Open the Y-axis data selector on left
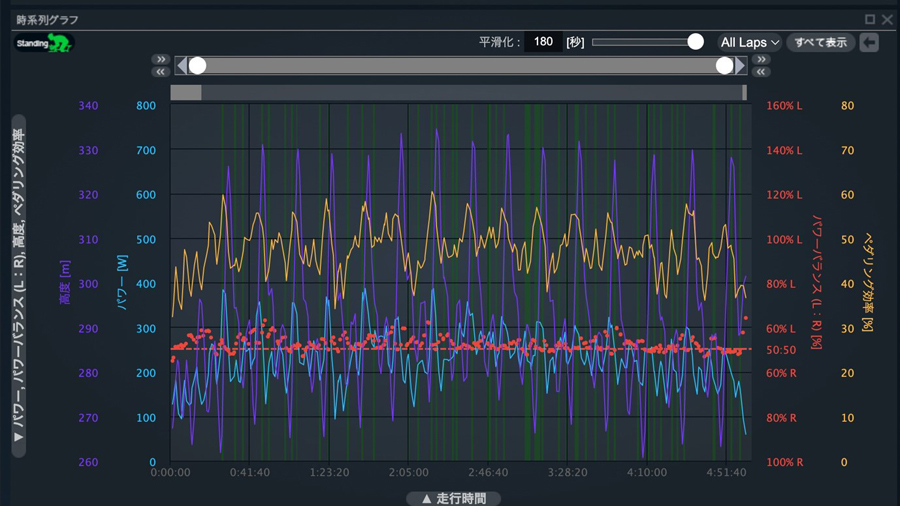The image size is (900, 506). pos(18,286)
